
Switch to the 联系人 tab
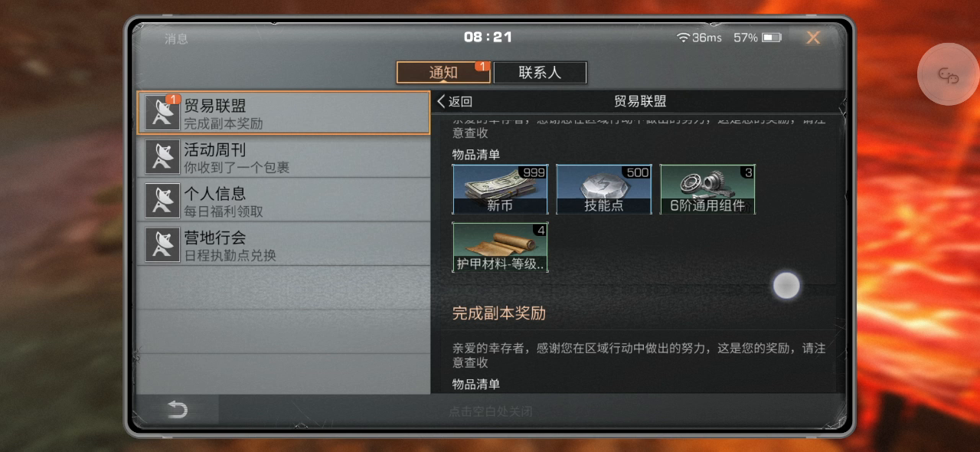[540, 73]
